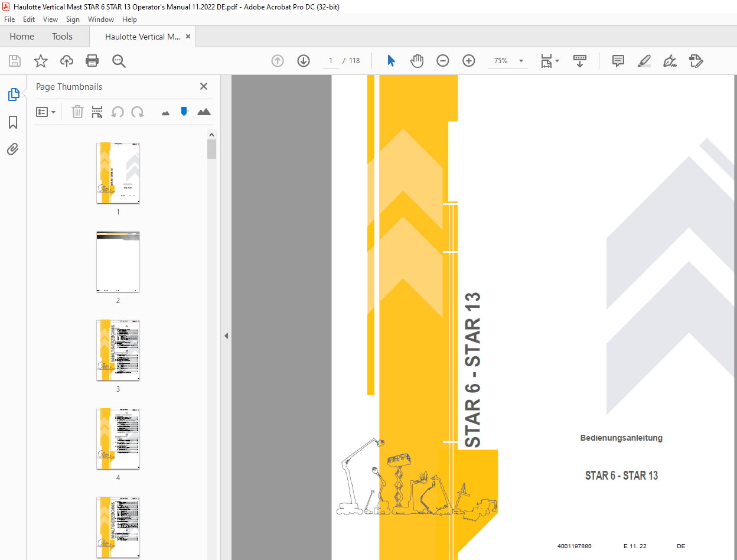Screen dimensions: 737x560
Task: Activate the Hand pan tool
Action: coord(417,61)
